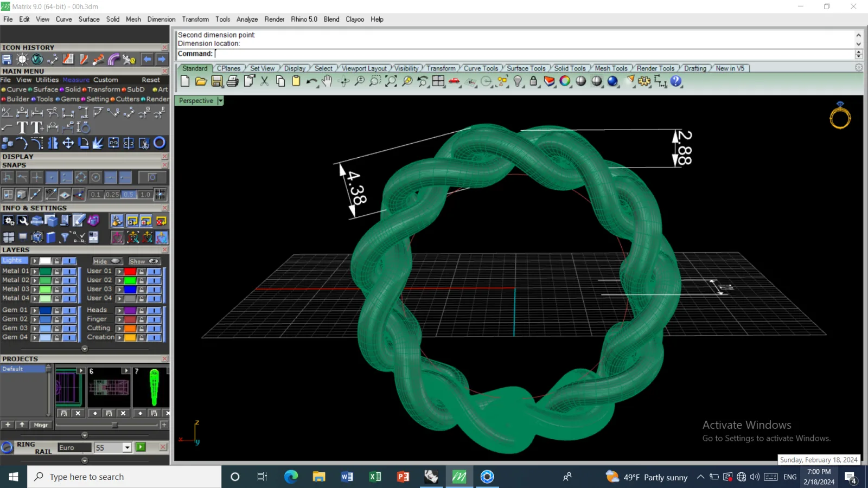Switch to the Drafting tab
The image size is (868, 488).
coord(695,68)
